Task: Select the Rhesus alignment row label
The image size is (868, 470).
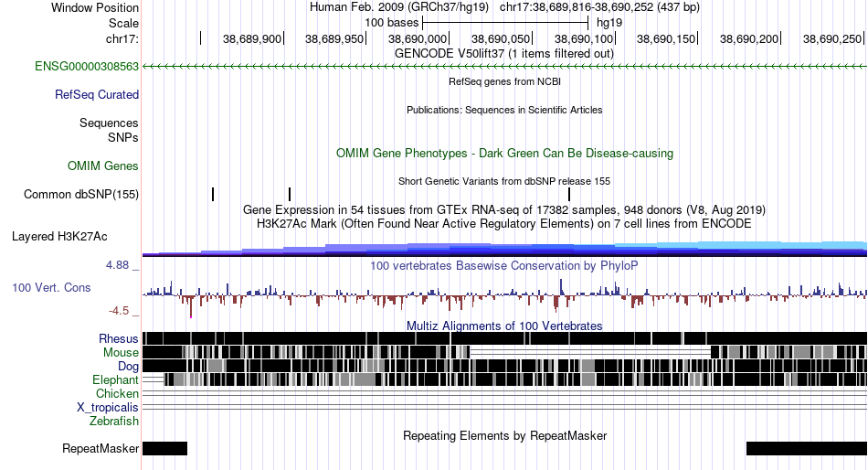Action: 119,338
